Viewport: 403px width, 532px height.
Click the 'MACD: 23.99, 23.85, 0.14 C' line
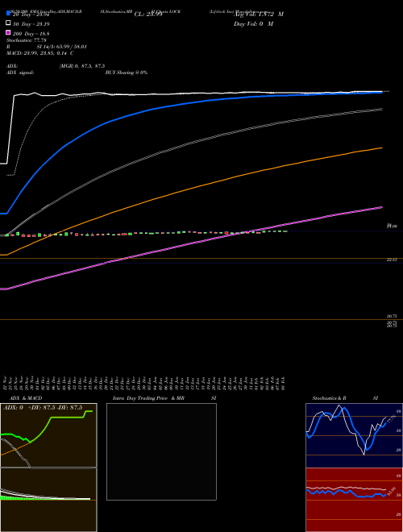(x=40, y=53)
